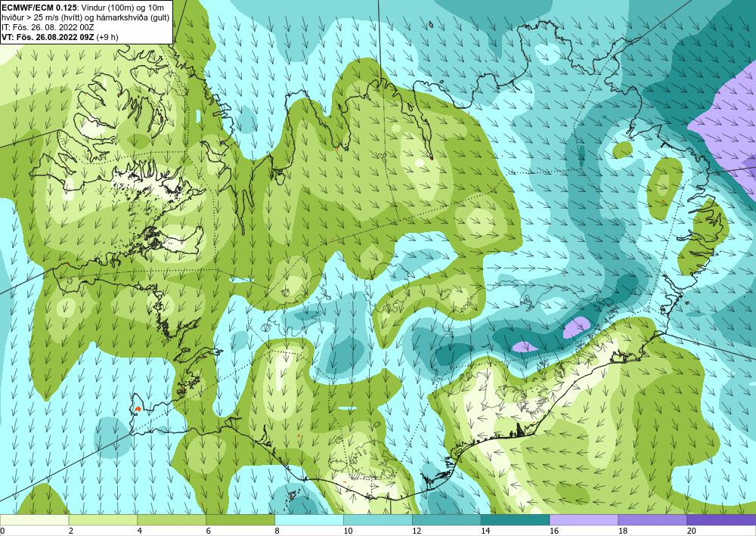The width and height of the screenshot is (756, 536).
Task: Click the 0–2 m/s pale cream legend swatch
Action: pos(34,520)
